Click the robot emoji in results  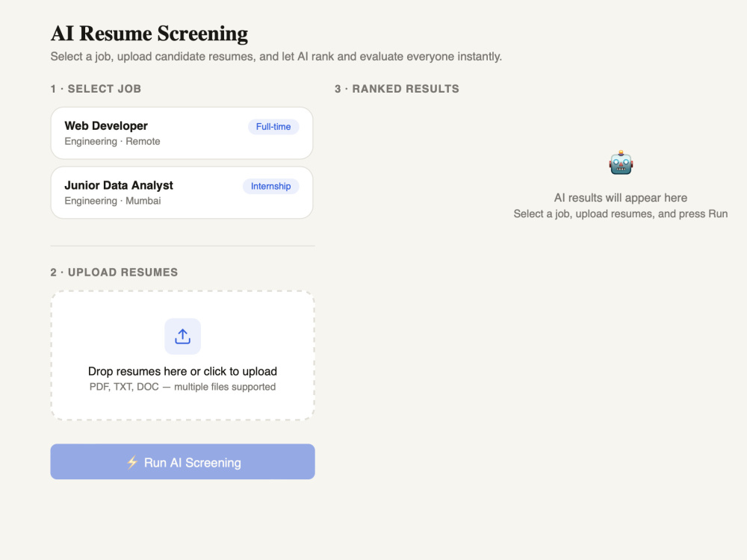[621, 163]
